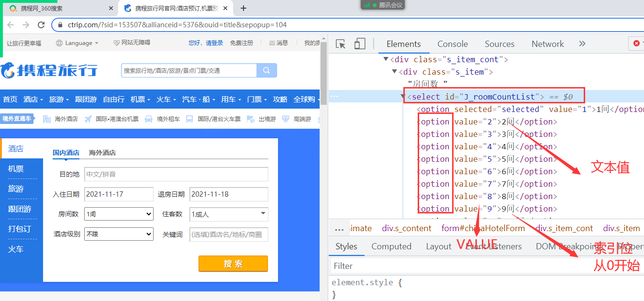Click the 退房日期 check-out date field
The height and width of the screenshot is (301, 644).
229,194
